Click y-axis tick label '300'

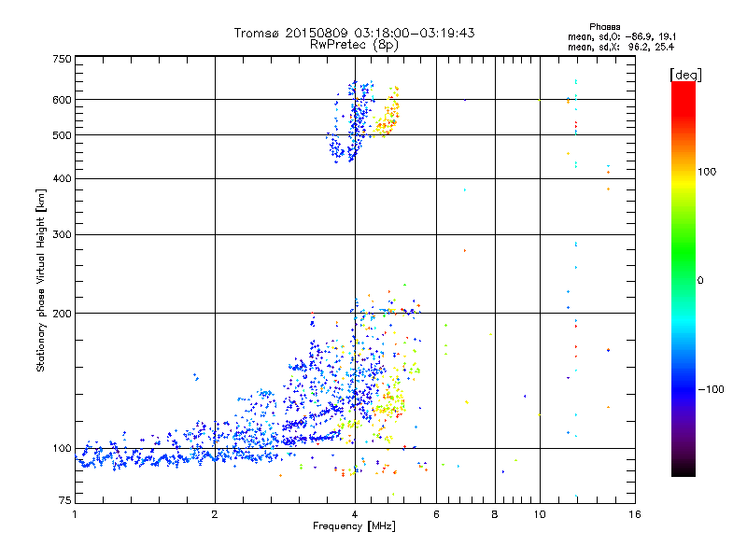click(x=62, y=235)
